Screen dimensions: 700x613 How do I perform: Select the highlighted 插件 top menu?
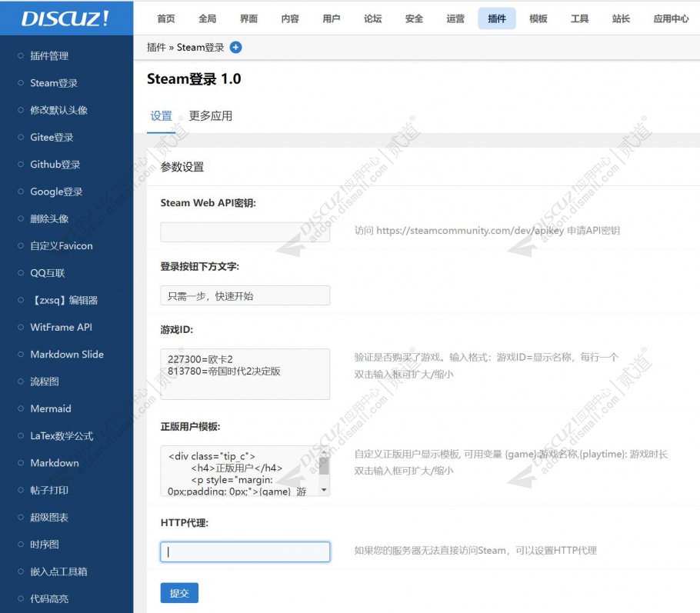click(x=497, y=18)
